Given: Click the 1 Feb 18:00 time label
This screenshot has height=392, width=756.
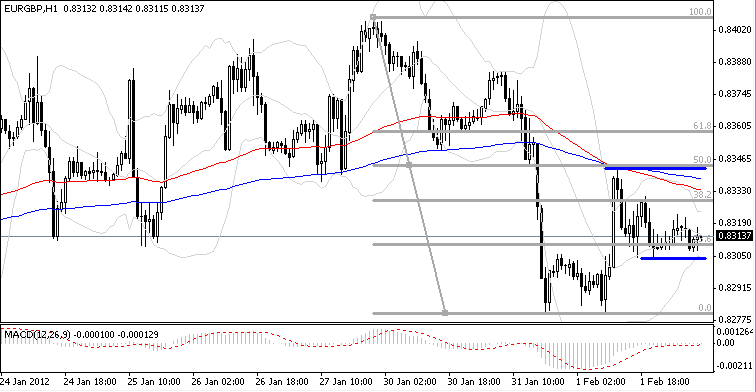Looking at the screenshot, I should click(665, 381).
